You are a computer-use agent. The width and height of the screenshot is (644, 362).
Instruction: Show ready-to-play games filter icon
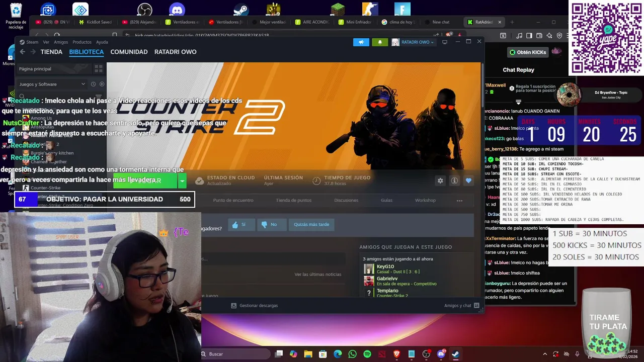pyautogui.click(x=102, y=84)
